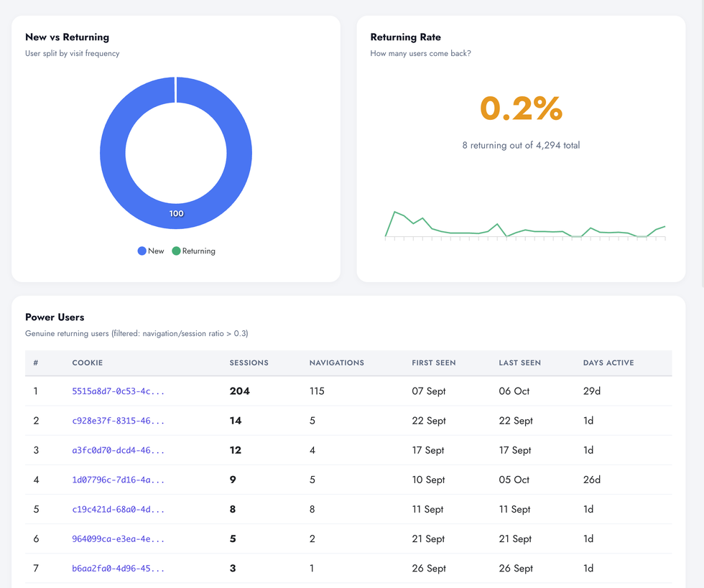
Task: Click days active value 29d
Action: [591, 391]
